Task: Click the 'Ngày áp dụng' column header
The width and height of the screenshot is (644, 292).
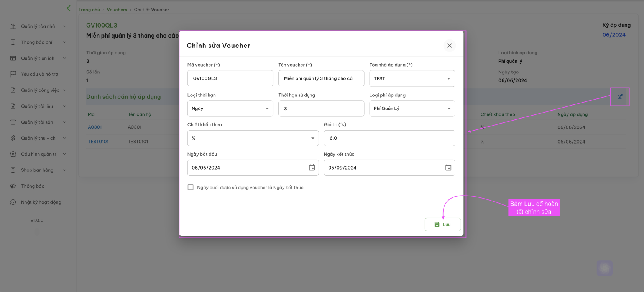Action: (x=572, y=114)
